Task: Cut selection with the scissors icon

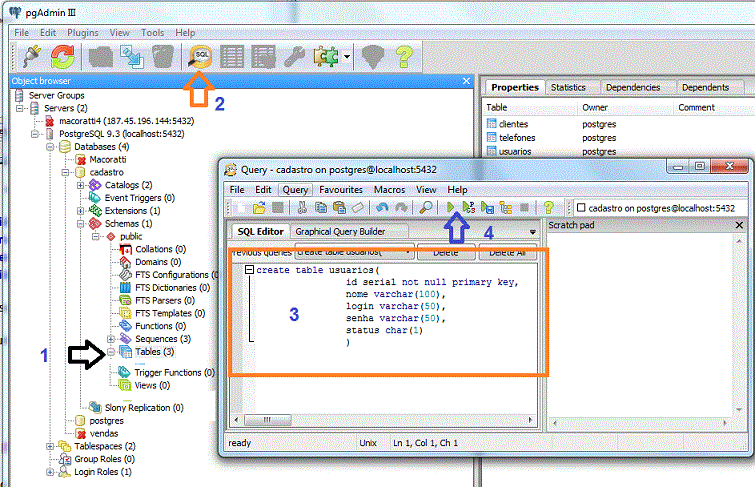Action: tap(302, 208)
